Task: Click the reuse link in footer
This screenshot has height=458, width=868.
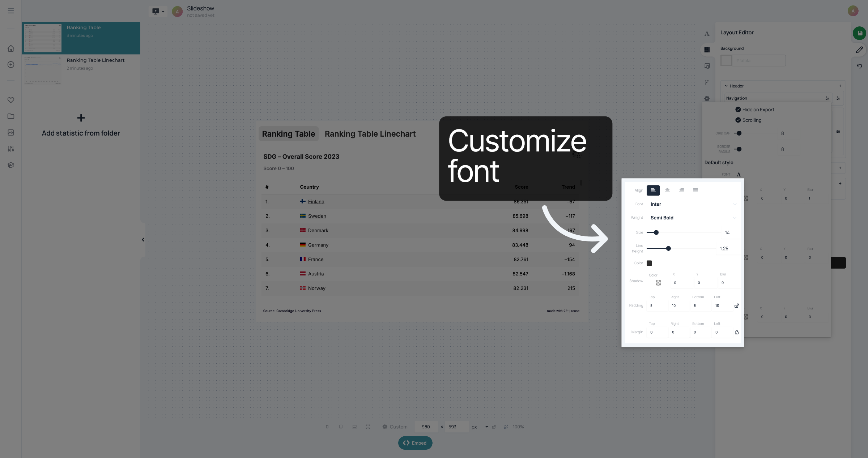Action: (575, 311)
